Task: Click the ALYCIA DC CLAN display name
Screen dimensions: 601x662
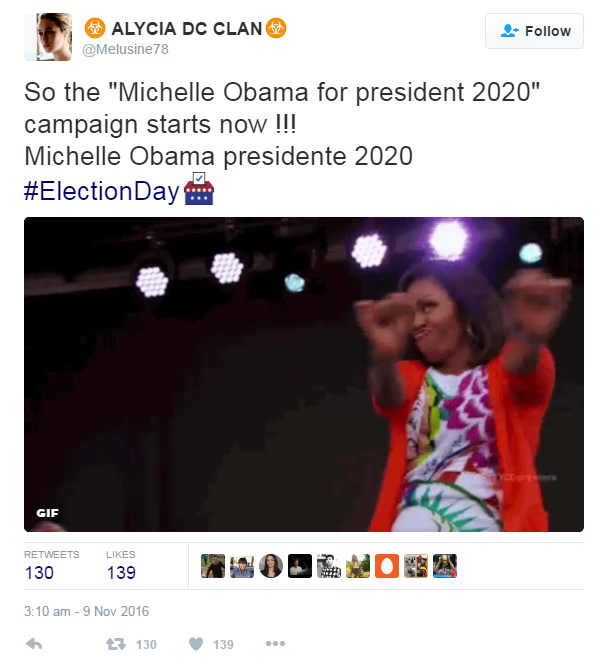Action: click(x=184, y=28)
